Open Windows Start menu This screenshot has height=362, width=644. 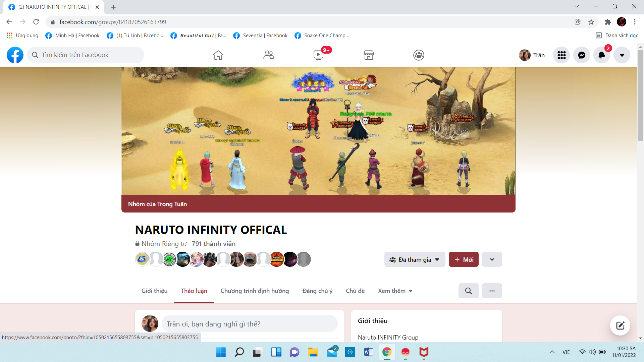(x=221, y=352)
